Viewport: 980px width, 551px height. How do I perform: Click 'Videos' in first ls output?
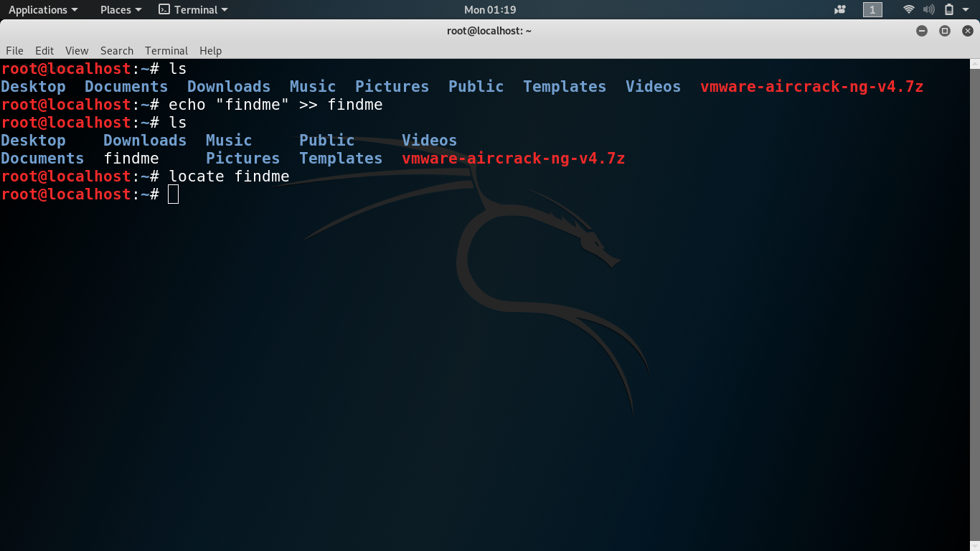(653, 87)
